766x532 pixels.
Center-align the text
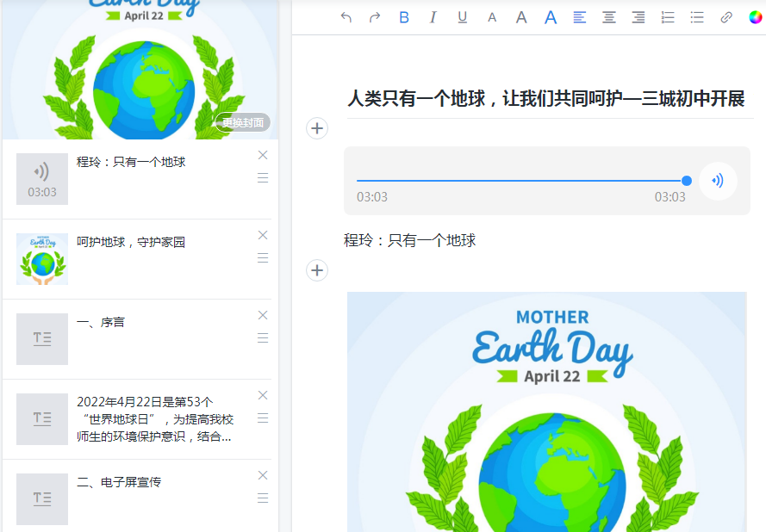(x=609, y=17)
